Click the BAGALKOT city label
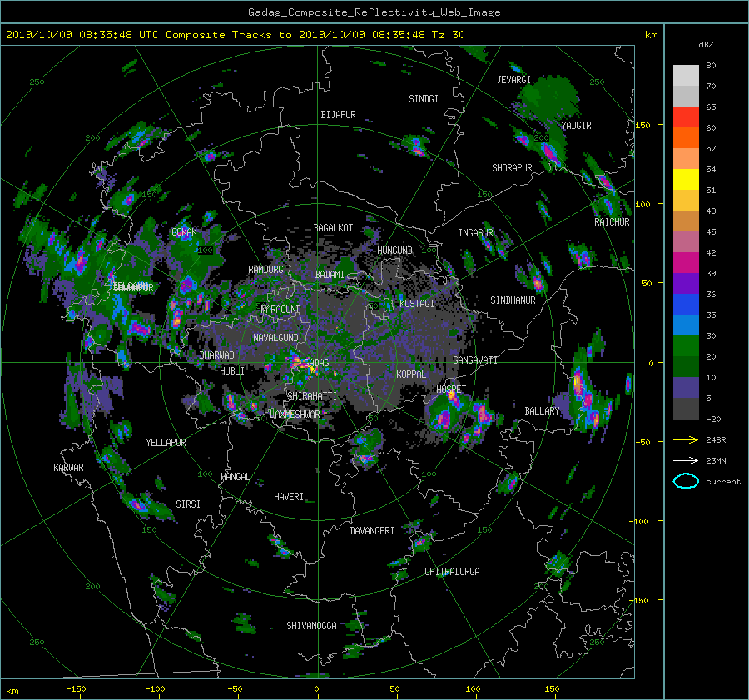 coord(333,228)
